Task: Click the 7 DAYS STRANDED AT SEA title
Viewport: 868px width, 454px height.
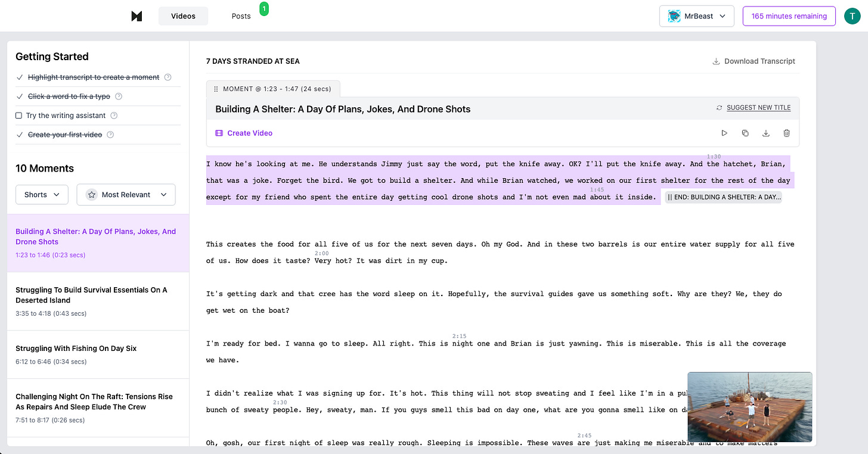Action: (x=253, y=61)
